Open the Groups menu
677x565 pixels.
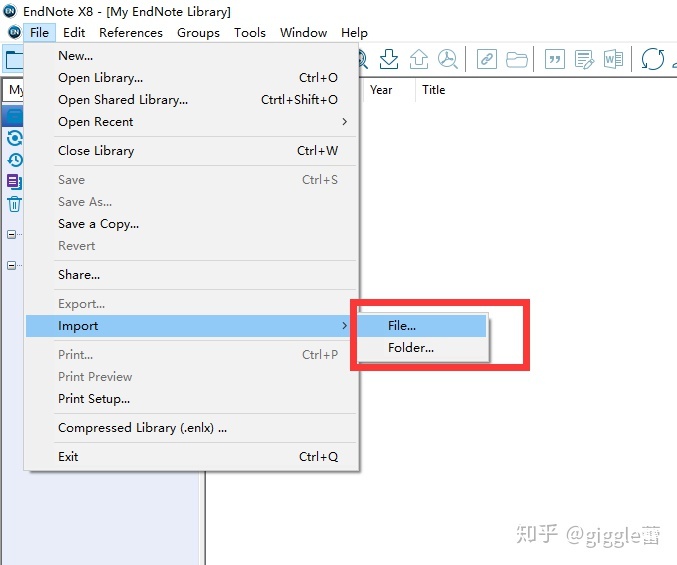pyautogui.click(x=198, y=32)
